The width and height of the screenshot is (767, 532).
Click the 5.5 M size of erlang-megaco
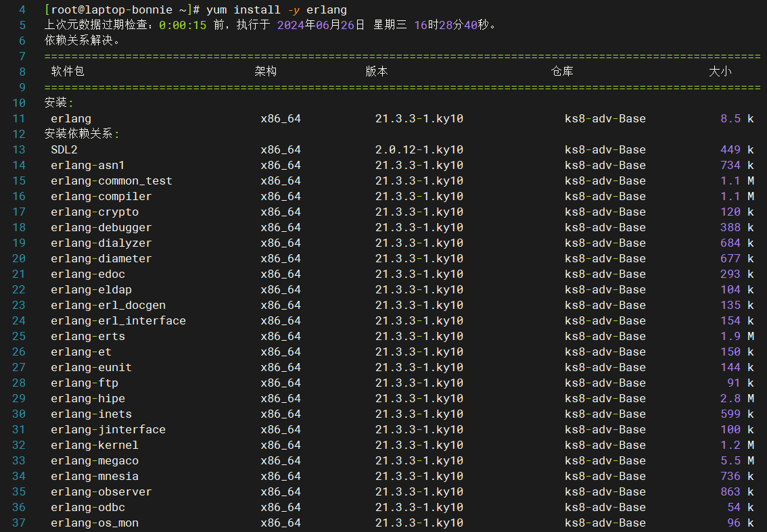tap(737, 460)
